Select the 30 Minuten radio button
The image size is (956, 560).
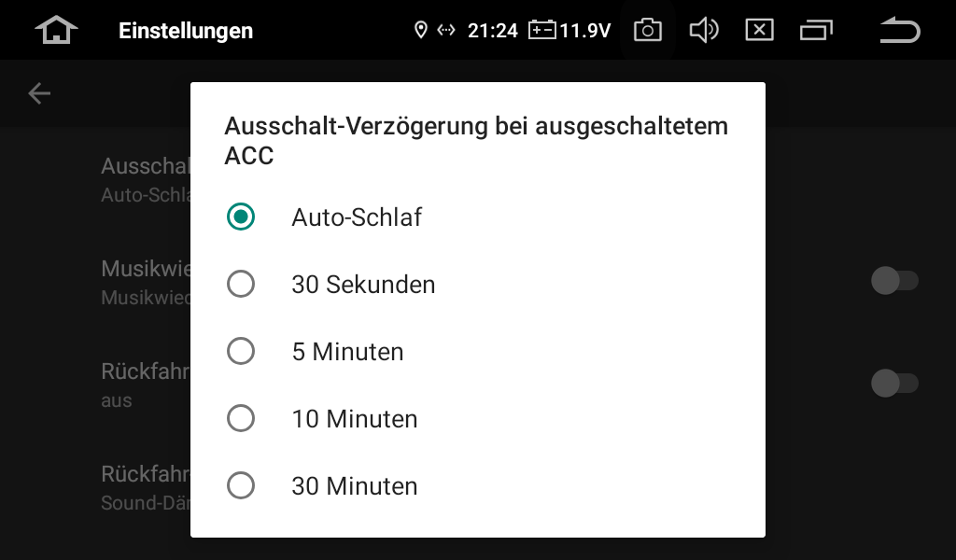240,485
